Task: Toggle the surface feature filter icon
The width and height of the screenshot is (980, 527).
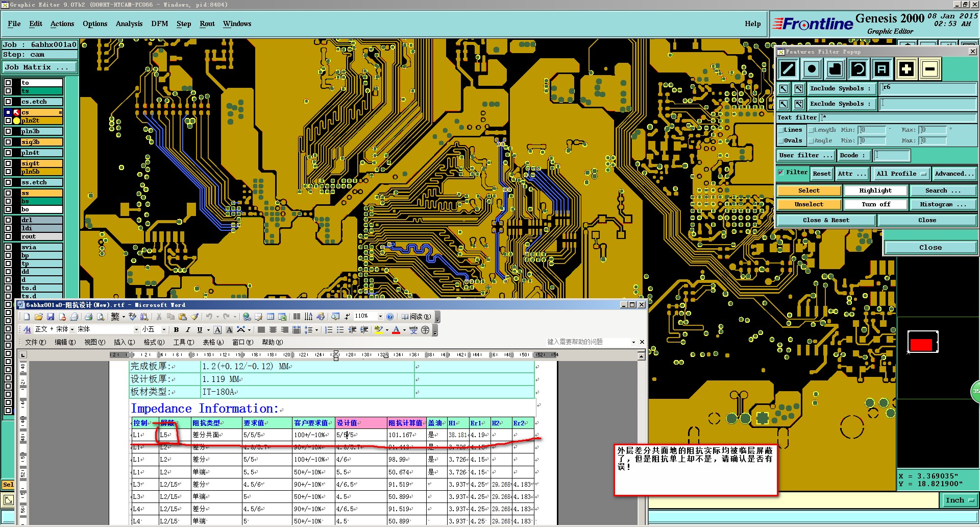Action: [x=835, y=69]
